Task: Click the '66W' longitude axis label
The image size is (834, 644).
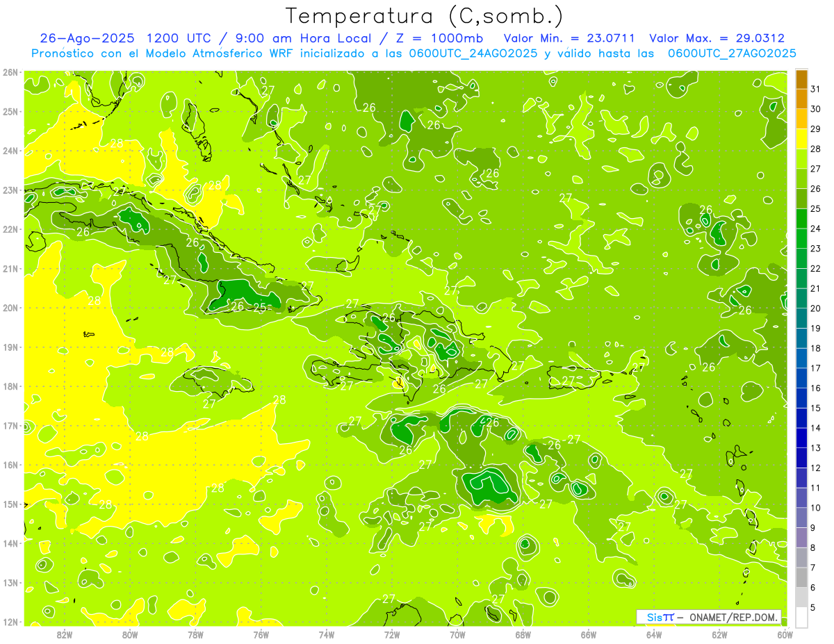Action: 589,634
